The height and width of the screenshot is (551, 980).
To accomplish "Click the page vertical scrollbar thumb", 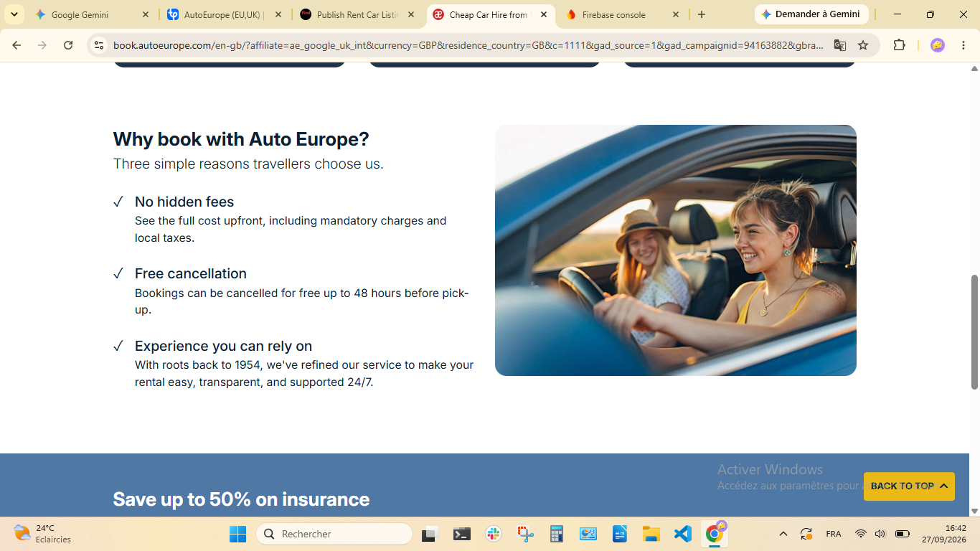I will [974, 332].
